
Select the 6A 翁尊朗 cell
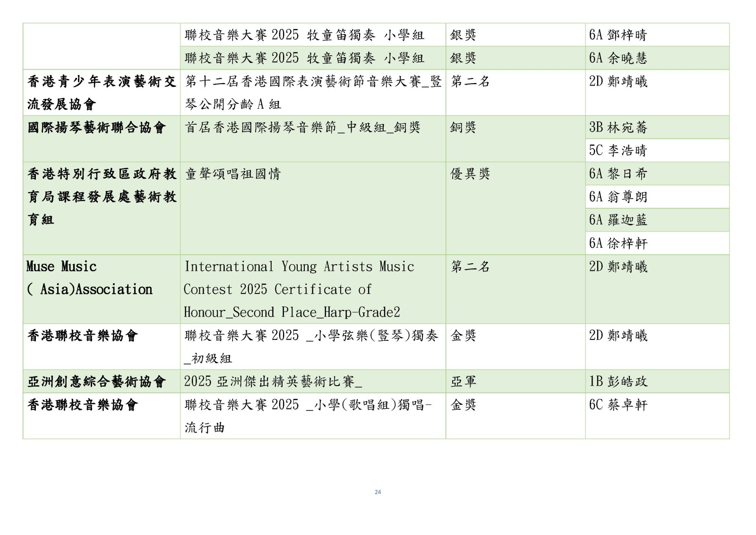[618, 197]
